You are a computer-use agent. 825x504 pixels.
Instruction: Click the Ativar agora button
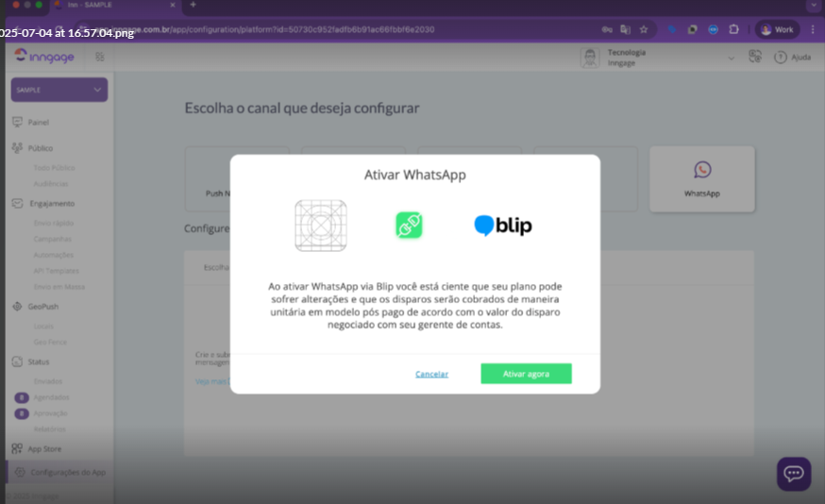(x=526, y=374)
